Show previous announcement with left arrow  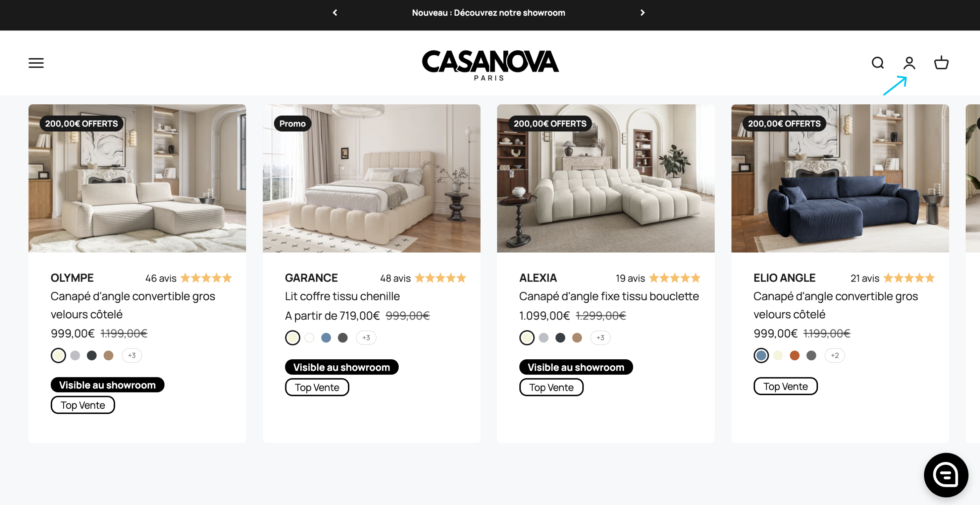[335, 13]
